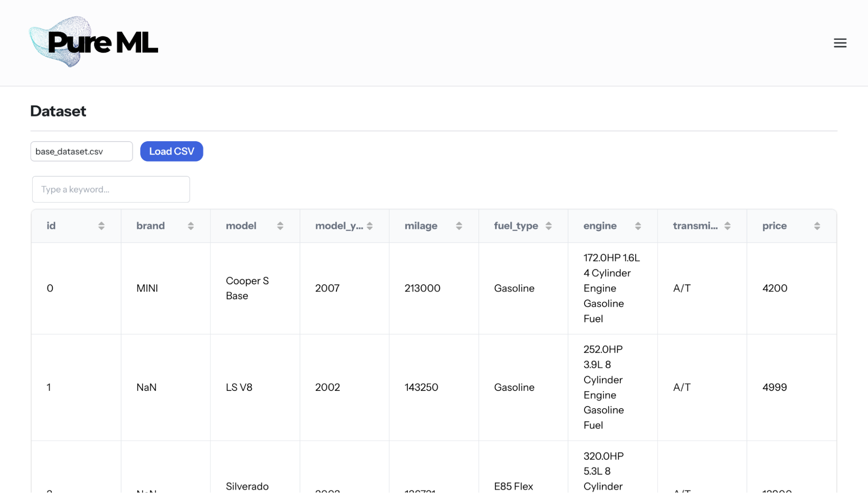Click the Cooper S Base model cell

(247, 288)
